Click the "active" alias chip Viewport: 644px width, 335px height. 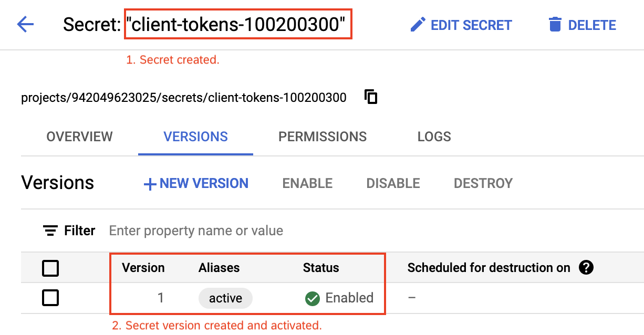point(225,298)
